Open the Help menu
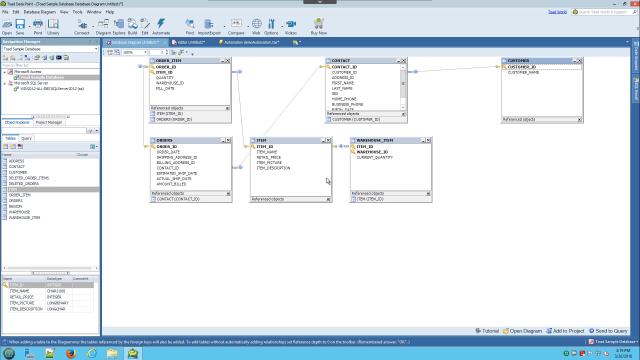Screen dimensions: 640x360 pos(110,12)
